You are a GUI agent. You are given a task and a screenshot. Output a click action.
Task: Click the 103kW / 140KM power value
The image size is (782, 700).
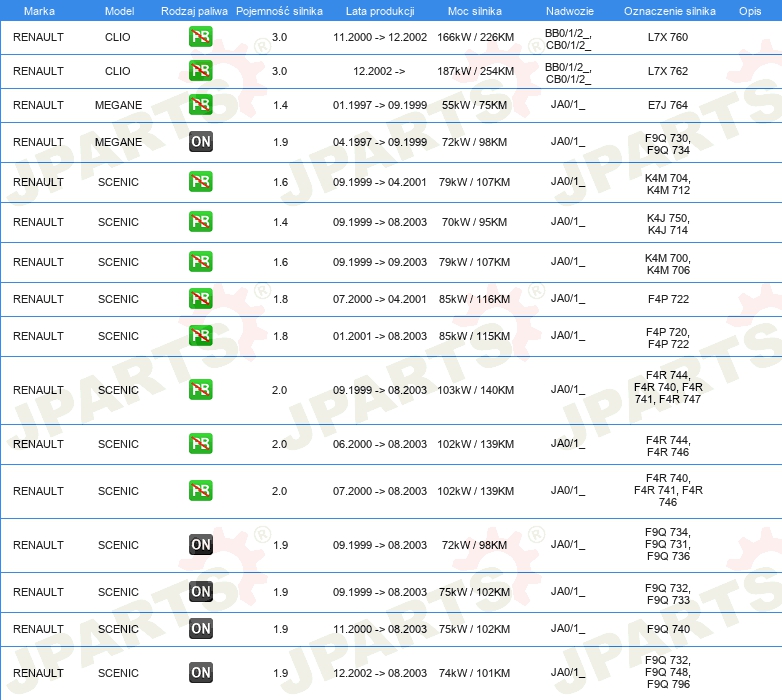(x=475, y=389)
